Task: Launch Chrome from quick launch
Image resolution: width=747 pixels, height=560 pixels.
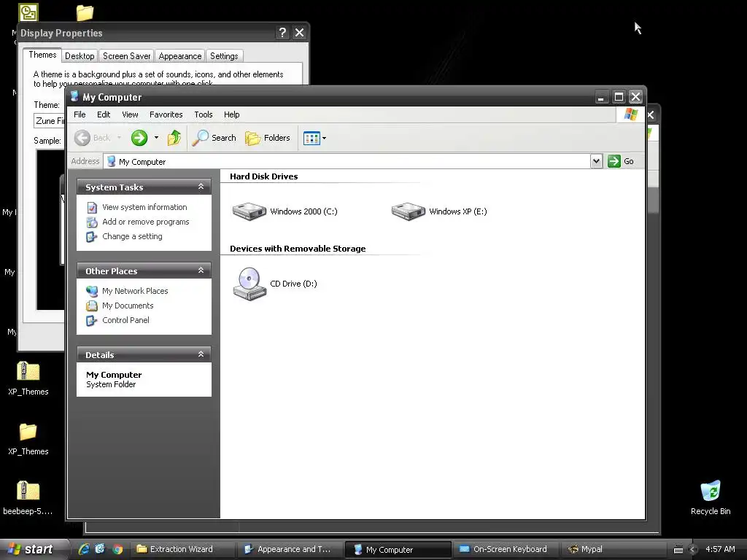Action: (x=117, y=549)
